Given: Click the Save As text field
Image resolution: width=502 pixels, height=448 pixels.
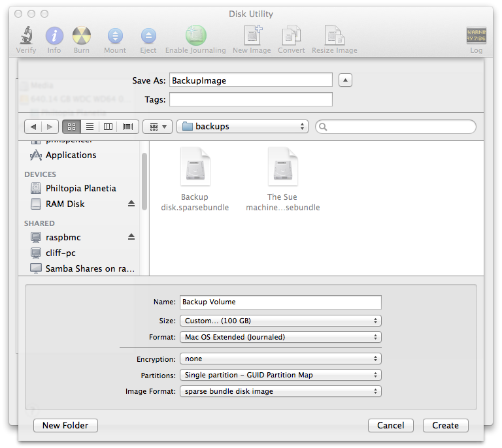Looking at the screenshot, I should [x=251, y=80].
